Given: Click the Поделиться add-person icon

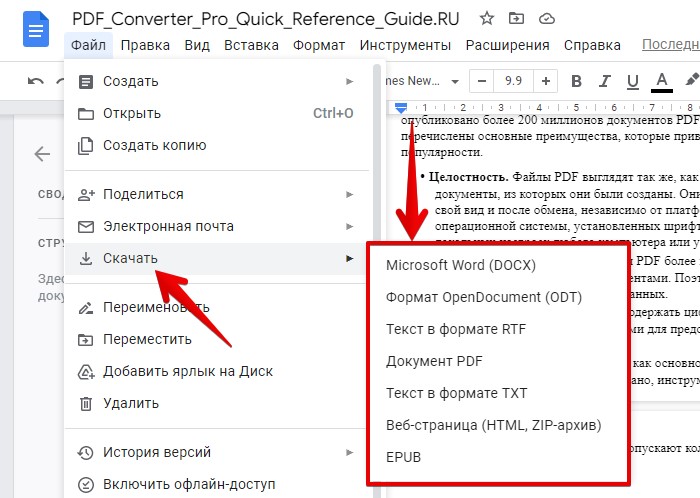Looking at the screenshot, I should [x=86, y=195].
